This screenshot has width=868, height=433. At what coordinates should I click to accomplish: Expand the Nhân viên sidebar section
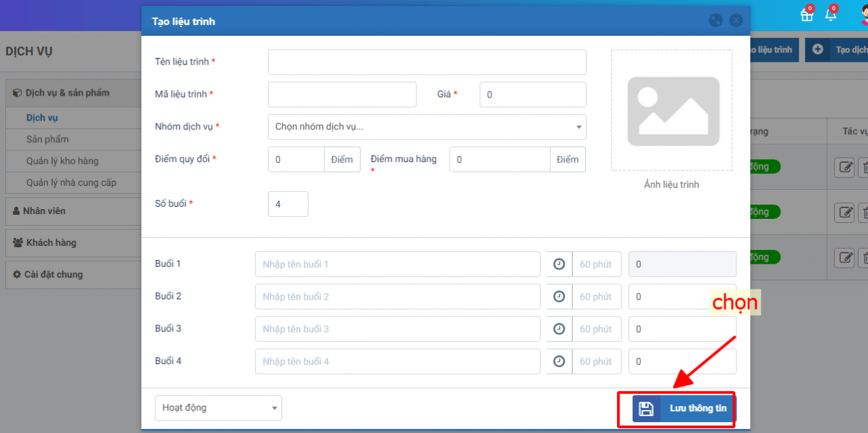[x=45, y=211]
